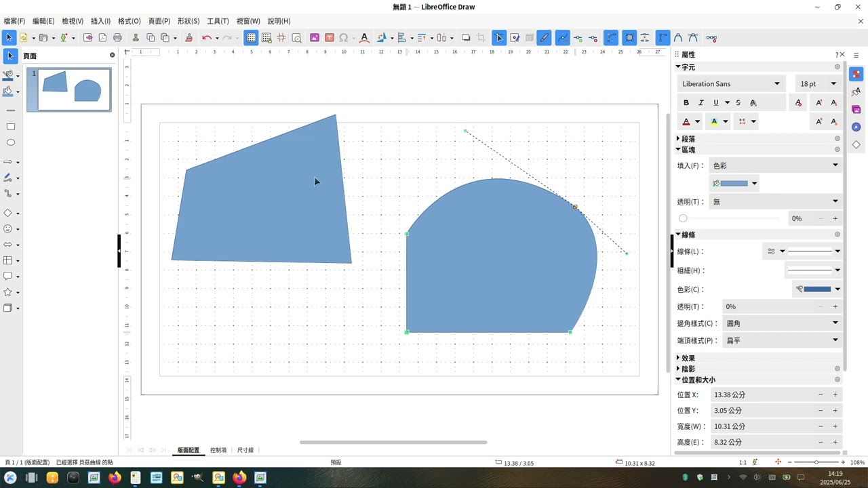Switch to the Controls layer tab
The height and width of the screenshot is (488, 868).
(x=218, y=450)
